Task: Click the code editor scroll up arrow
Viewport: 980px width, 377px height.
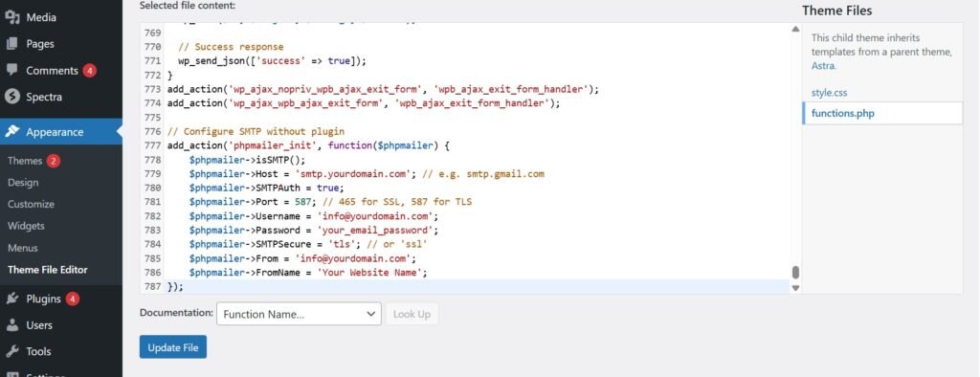Action: click(x=795, y=29)
